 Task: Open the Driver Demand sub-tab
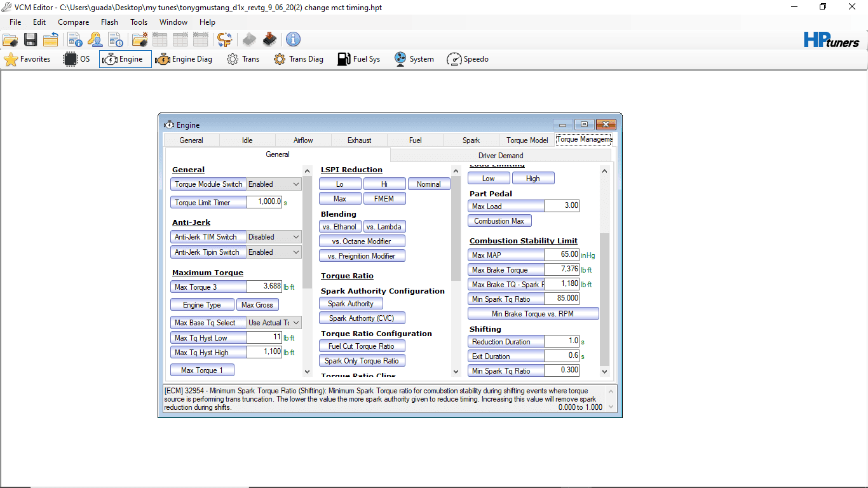[x=501, y=156]
